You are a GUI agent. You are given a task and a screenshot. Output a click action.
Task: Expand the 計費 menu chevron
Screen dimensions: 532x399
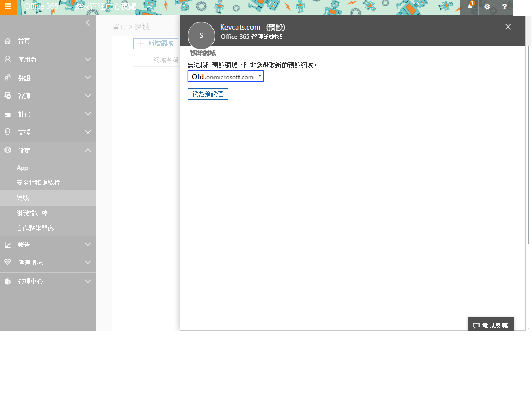(88, 114)
